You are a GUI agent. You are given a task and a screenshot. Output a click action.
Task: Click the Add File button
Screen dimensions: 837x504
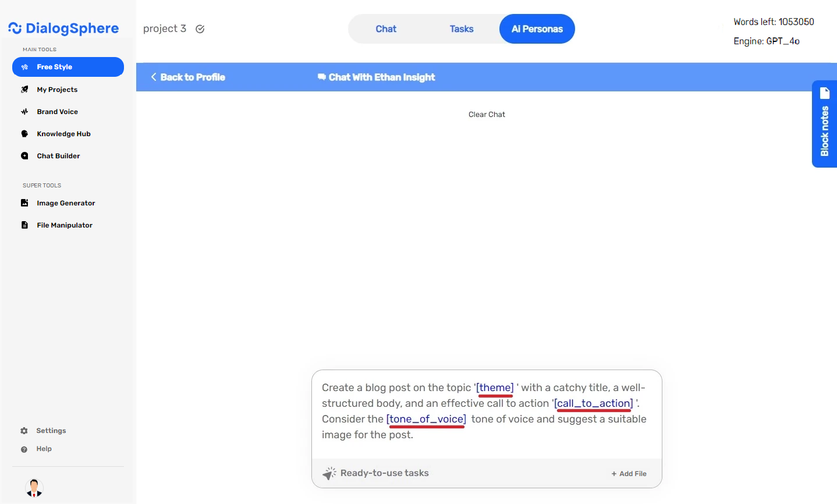coord(629,474)
